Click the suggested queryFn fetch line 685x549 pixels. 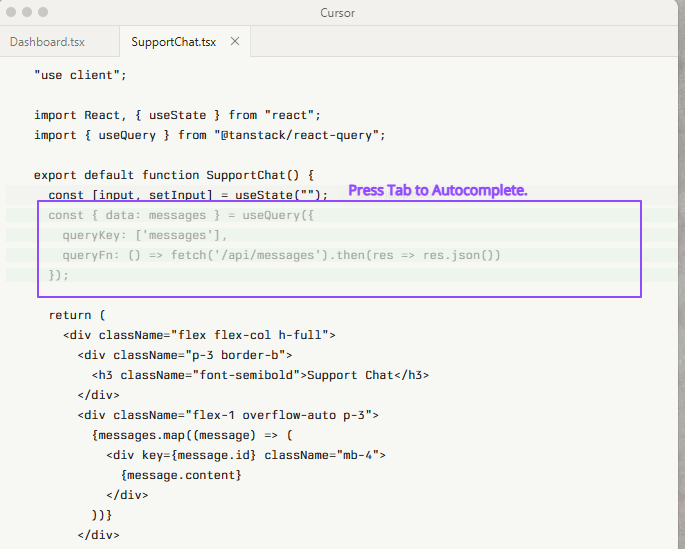click(280, 255)
